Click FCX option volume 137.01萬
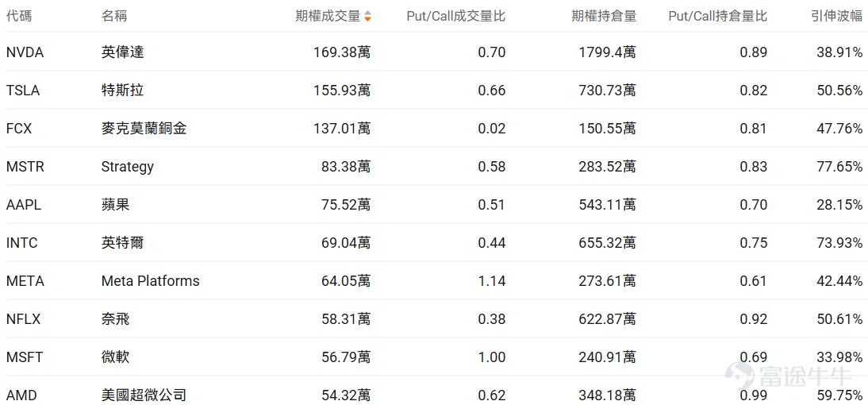868x405 pixels. [342, 129]
